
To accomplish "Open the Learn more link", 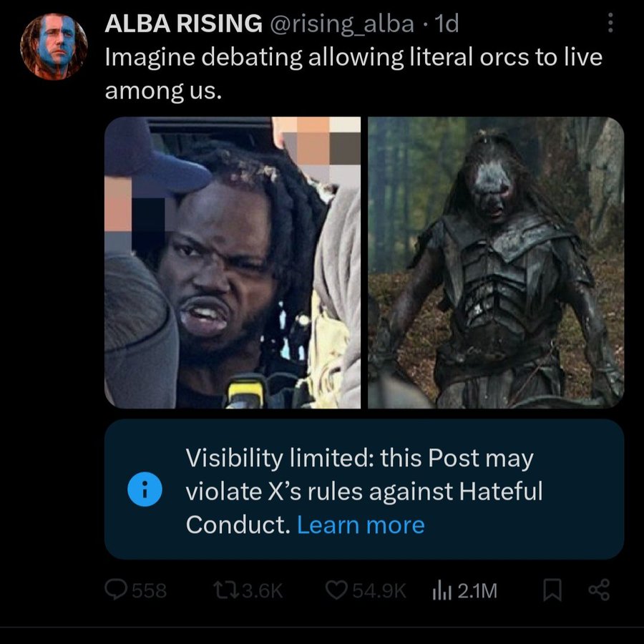I will pos(361,525).
